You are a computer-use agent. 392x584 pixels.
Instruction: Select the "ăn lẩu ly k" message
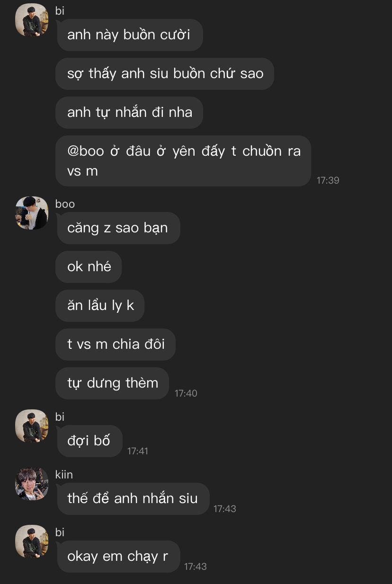click(x=100, y=306)
